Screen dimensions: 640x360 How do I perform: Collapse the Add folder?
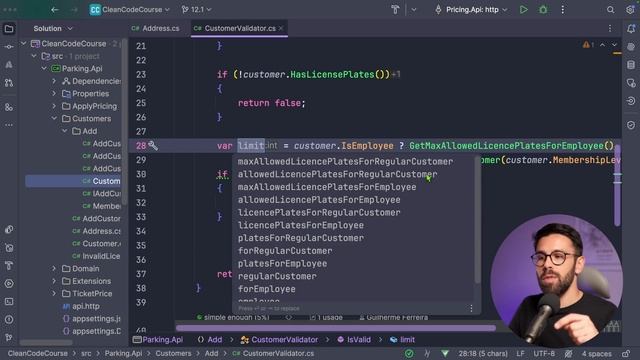(64, 131)
